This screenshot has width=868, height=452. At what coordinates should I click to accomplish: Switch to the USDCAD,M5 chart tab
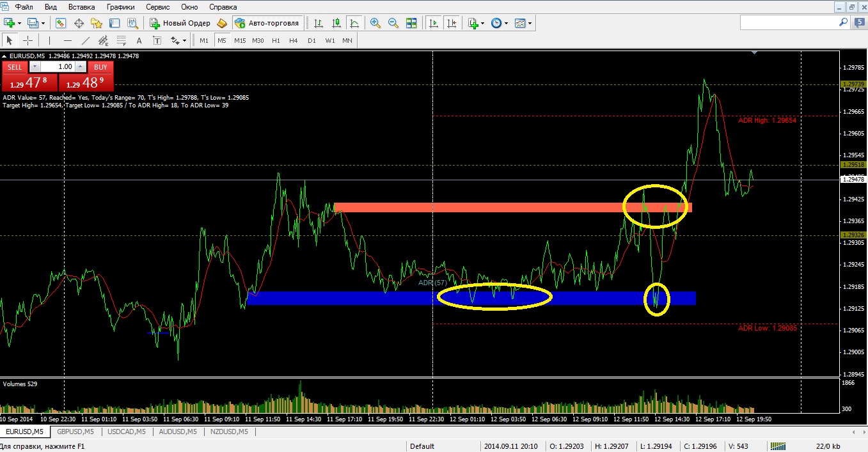pyautogui.click(x=127, y=432)
